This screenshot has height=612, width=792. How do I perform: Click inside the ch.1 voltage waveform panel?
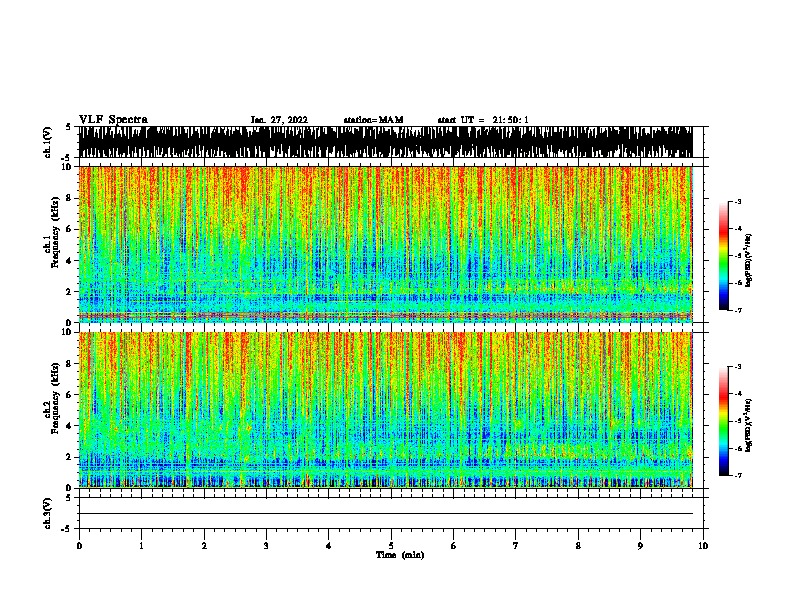point(385,142)
